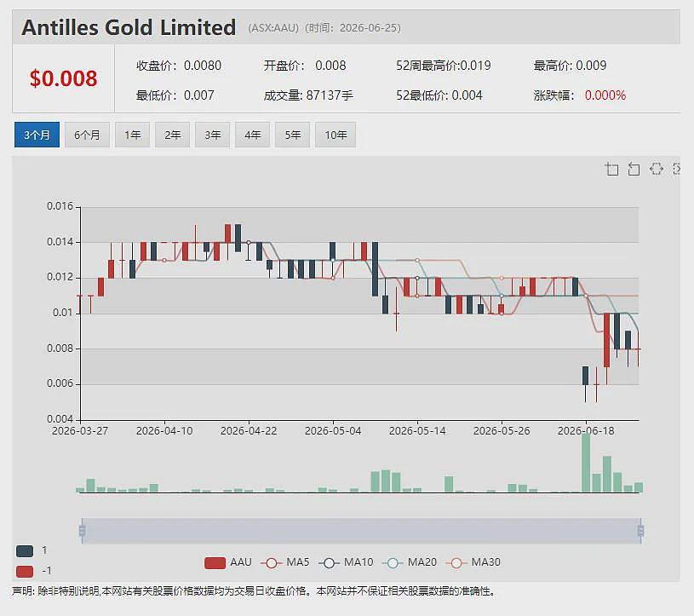
Task: Show the 5年 price history
Action: pyautogui.click(x=293, y=135)
